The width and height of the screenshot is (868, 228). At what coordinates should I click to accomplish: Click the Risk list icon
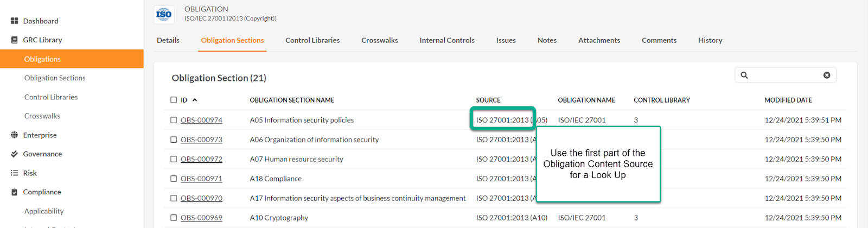click(x=15, y=173)
